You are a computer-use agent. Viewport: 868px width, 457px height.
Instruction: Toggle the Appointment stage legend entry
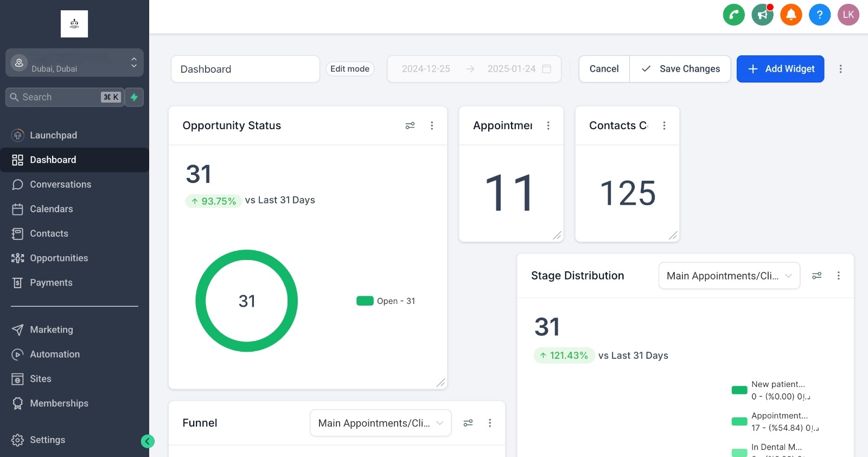click(775, 422)
